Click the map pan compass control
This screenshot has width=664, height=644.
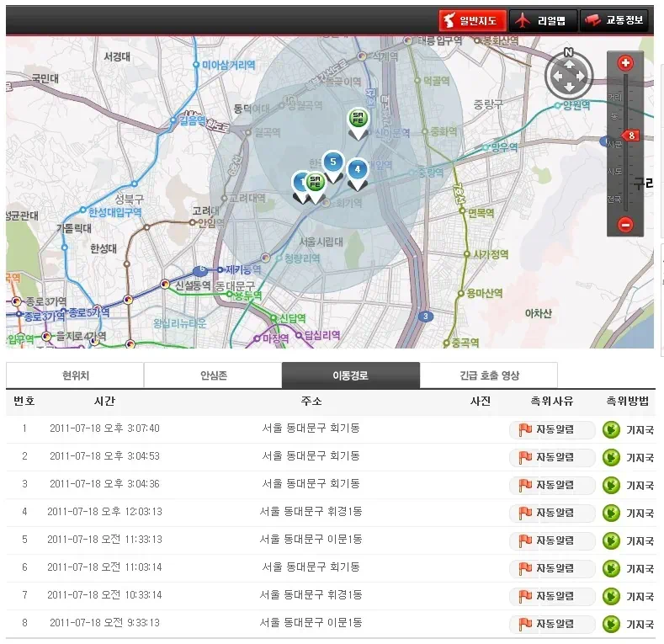(568, 76)
